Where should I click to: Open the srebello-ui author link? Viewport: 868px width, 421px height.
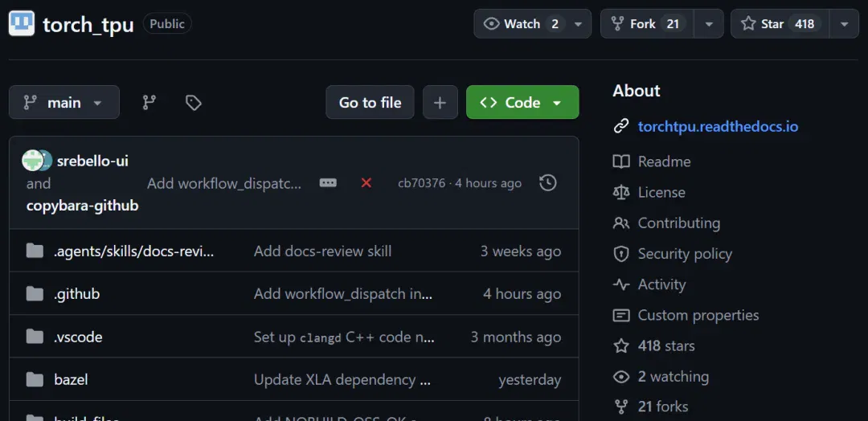coord(92,161)
